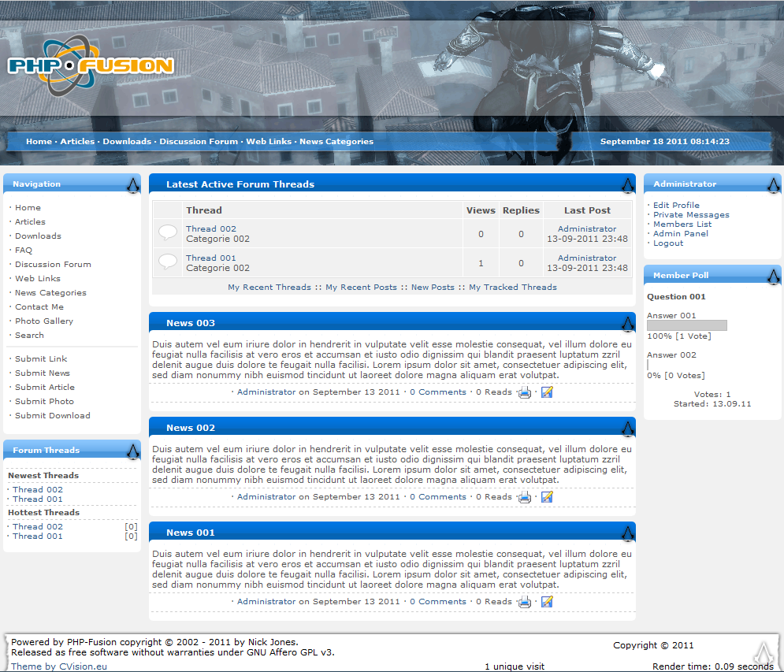Open the Contact Me page
This screenshot has width=784, height=672.
coord(39,307)
